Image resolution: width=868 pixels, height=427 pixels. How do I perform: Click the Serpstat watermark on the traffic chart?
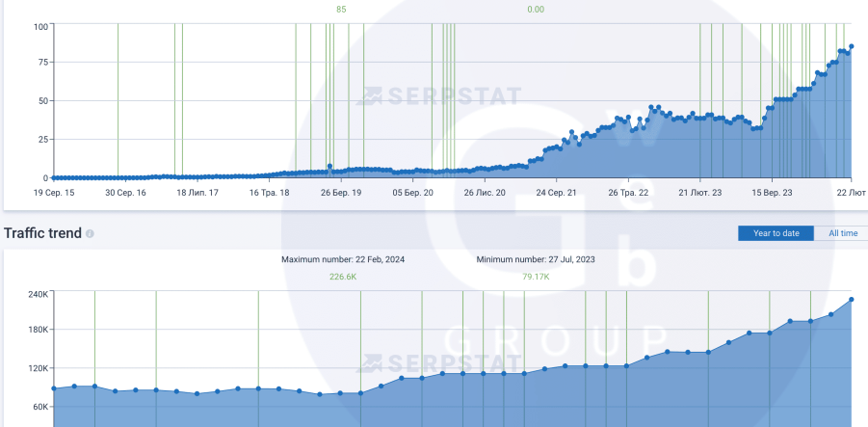[438, 363]
